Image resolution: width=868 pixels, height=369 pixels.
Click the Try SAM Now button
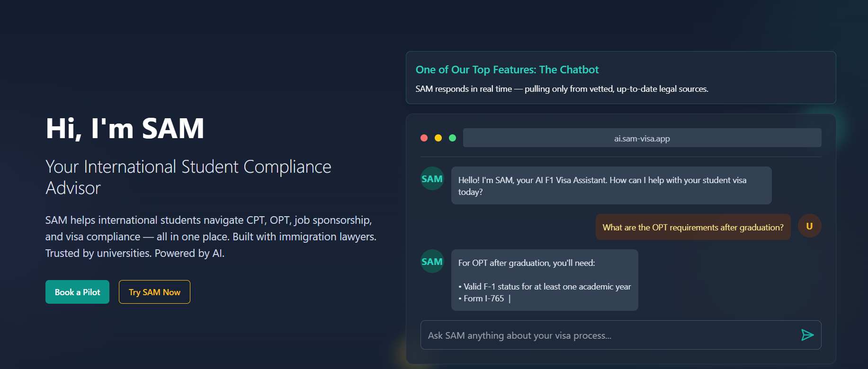[154, 292]
